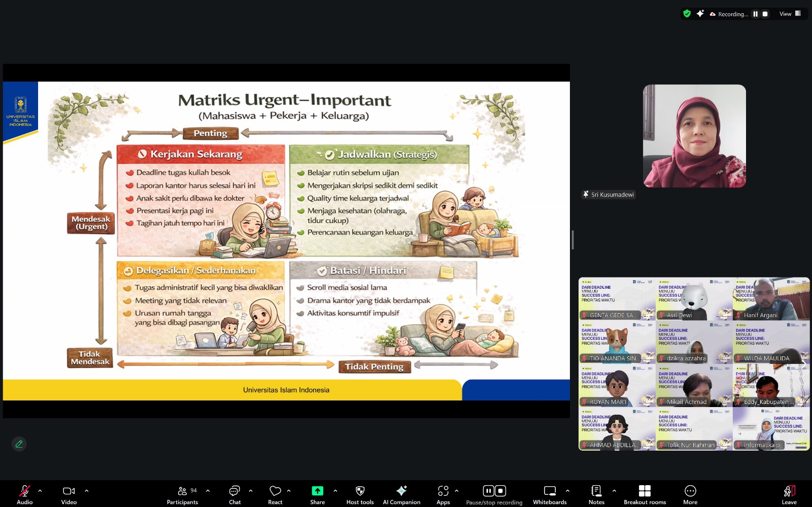Screen dimensions: 812x507
Task: Launch AI Companion
Action: [x=401, y=494]
